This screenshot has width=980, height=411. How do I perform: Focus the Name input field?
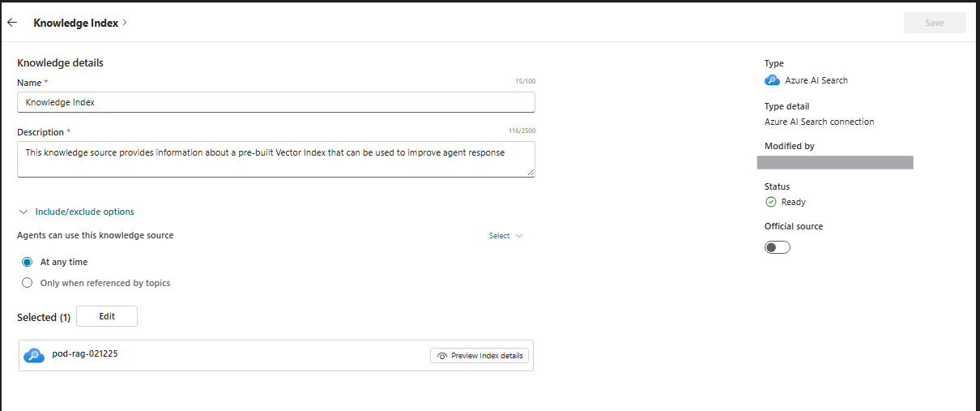coord(275,102)
